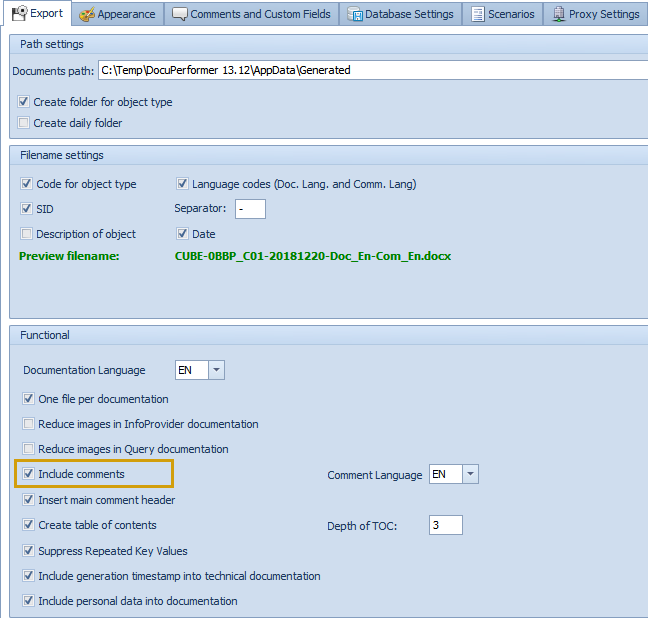
Task: Click the Export tab icon
Action: tap(19, 14)
